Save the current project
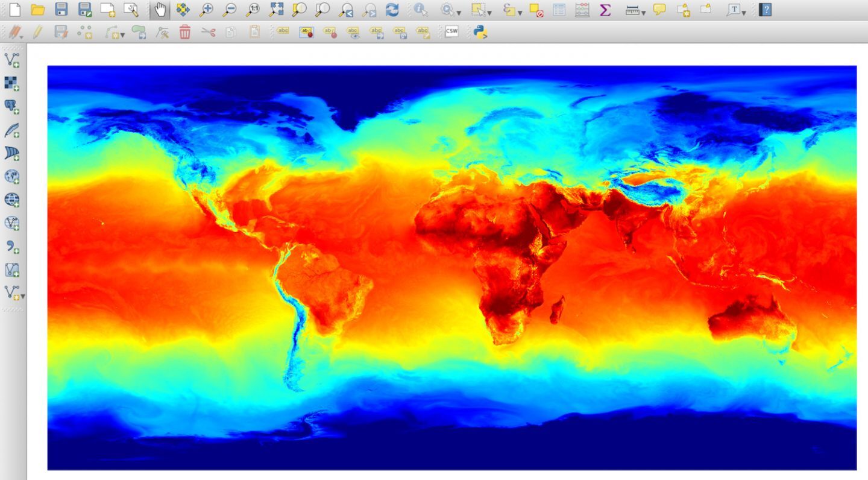This screenshot has height=480, width=868. 61,10
